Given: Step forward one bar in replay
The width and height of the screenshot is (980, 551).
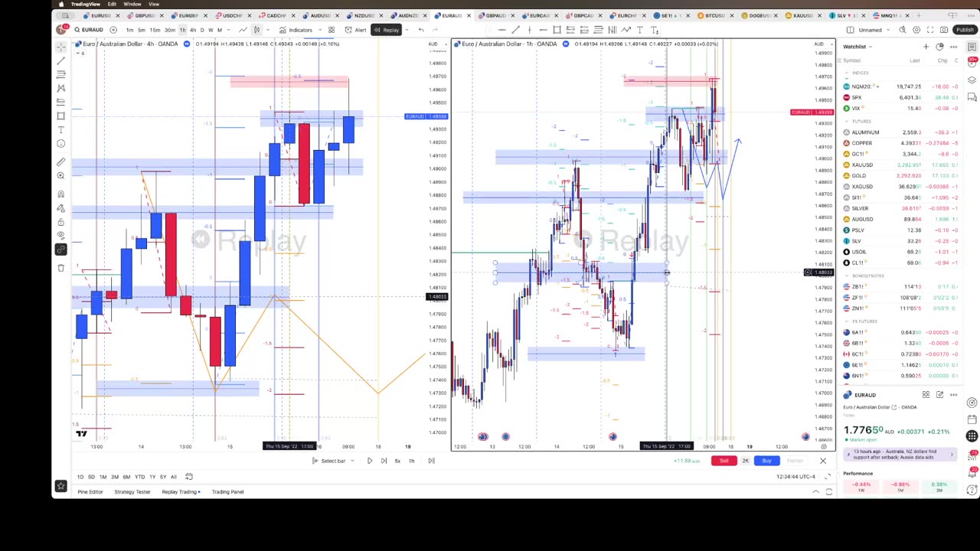Looking at the screenshot, I should tap(384, 461).
